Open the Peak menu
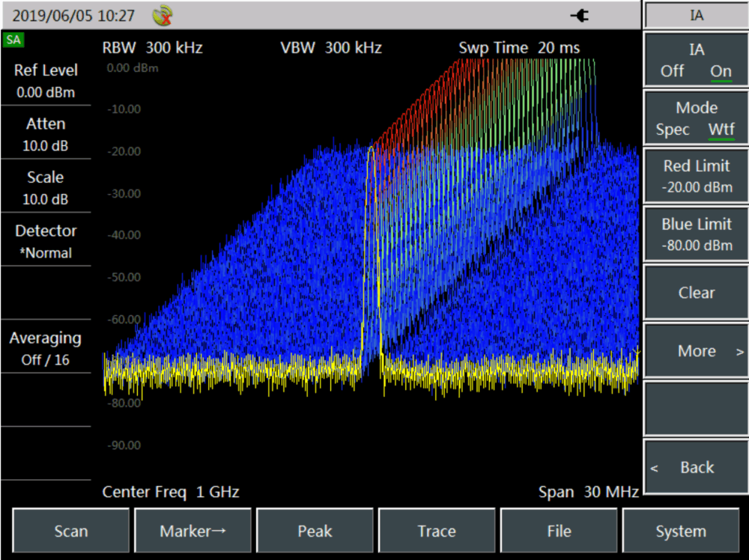Viewport: 749px width, 560px height. 315,532
